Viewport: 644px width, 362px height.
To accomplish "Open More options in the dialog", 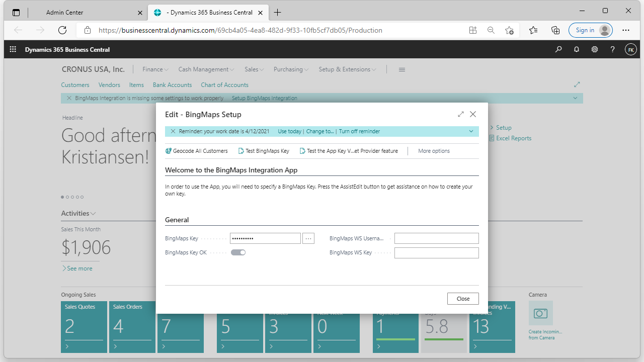I will point(434,151).
